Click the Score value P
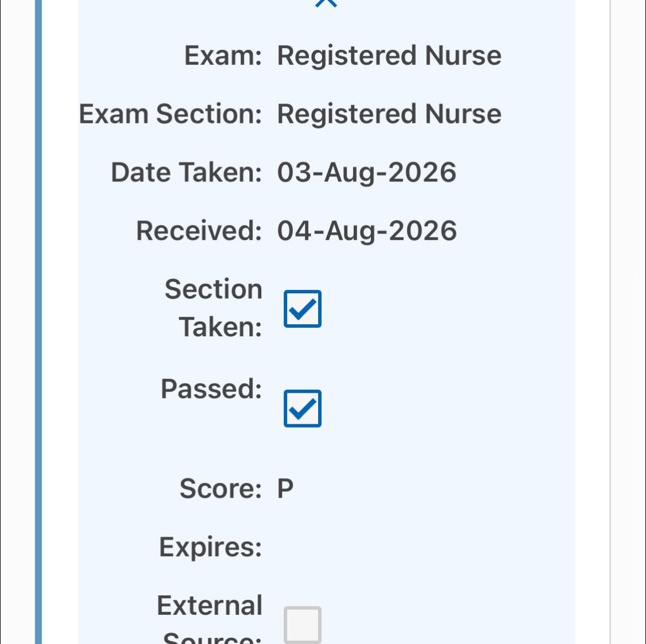The image size is (646, 644). pos(285,488)
